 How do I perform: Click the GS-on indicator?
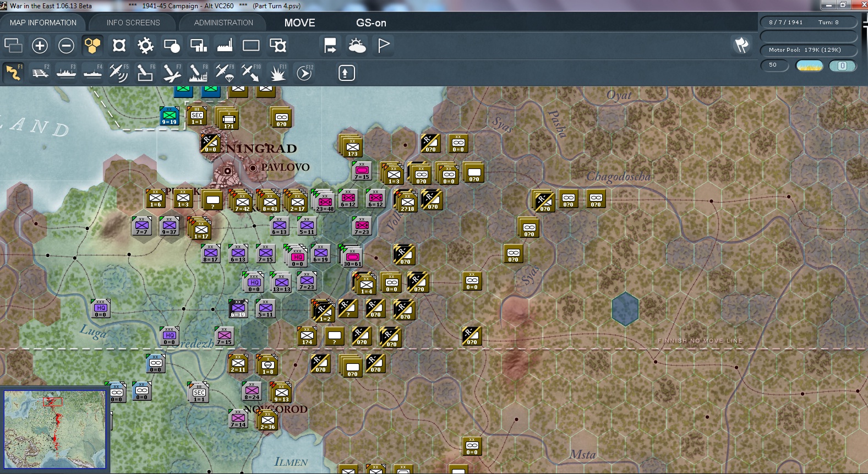[x=371, y=23]
